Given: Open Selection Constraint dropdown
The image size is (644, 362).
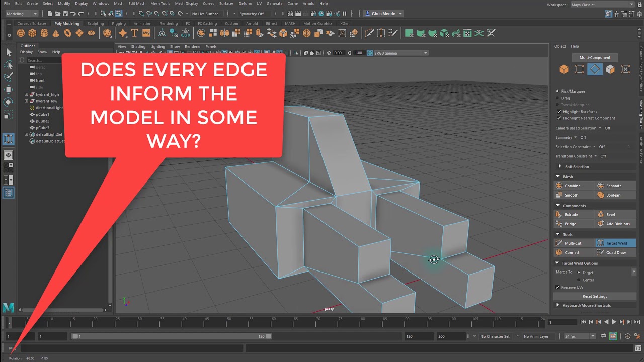Looking at the screenshot, I should [x=594, y=147].
